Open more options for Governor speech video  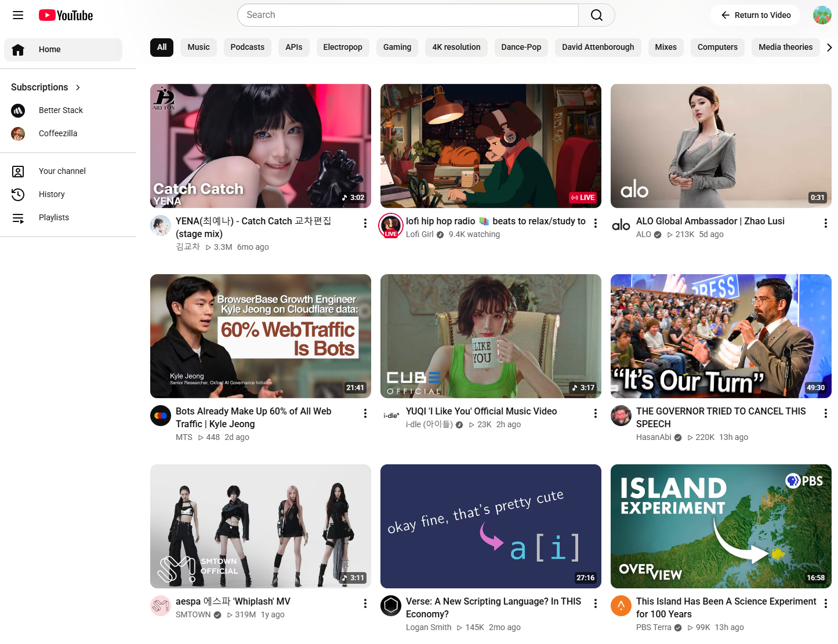tap(825, 413)
